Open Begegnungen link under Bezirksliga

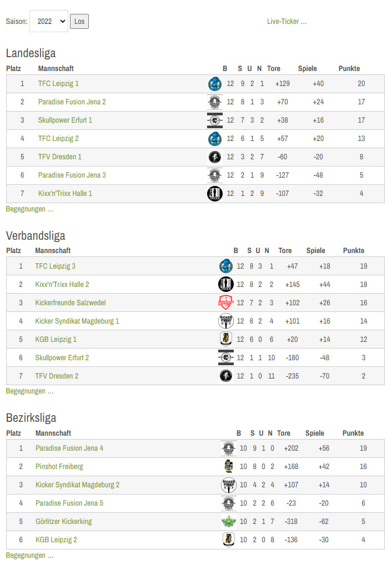tap(29, 556)
